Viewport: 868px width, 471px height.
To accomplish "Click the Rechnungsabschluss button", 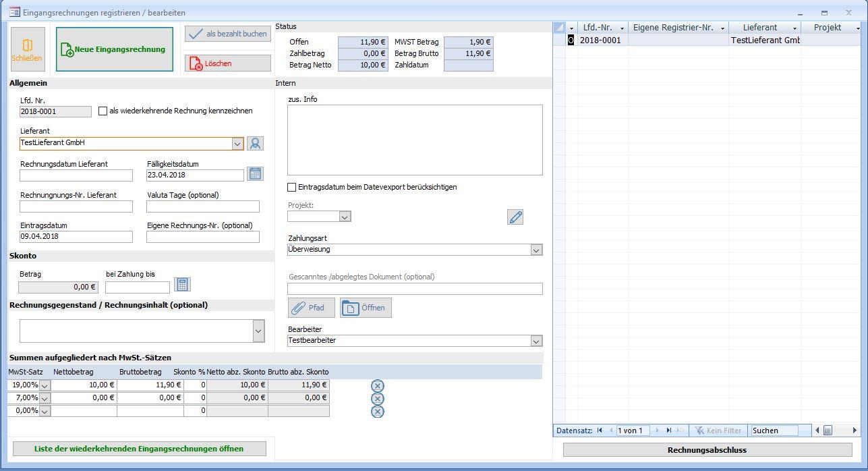I will point(707,450).
